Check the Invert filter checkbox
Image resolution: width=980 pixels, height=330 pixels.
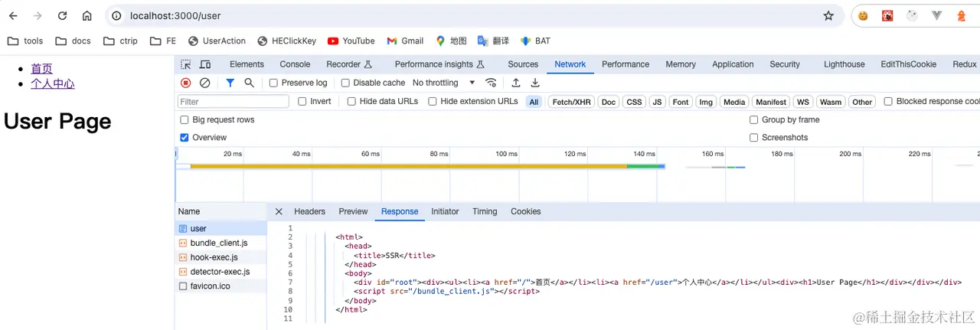(302, 101)
